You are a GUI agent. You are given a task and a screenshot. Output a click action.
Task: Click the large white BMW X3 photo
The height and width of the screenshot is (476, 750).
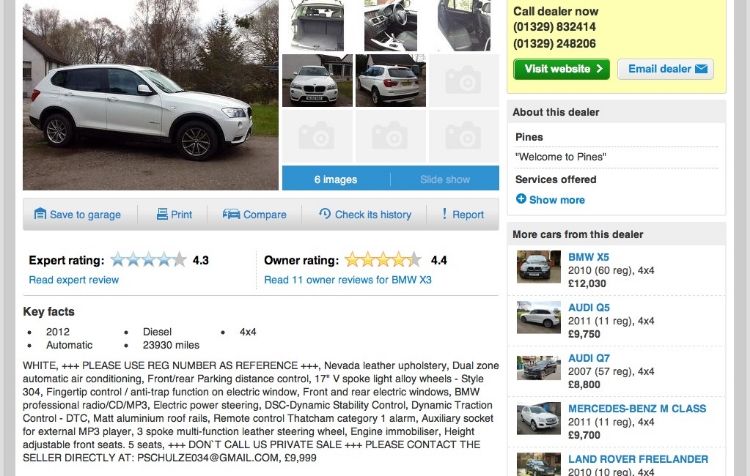point(151,95)
